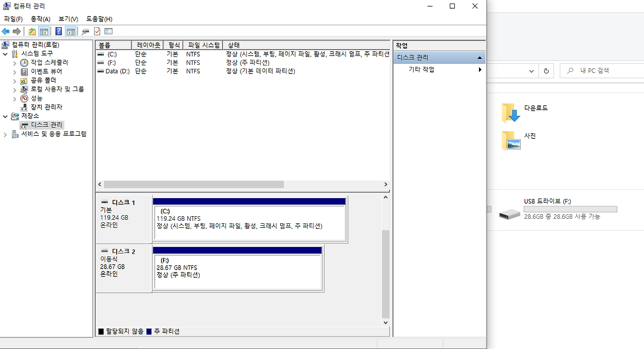Open the 동작(A) menu
The height and width of the screenshot is (349, 644).
tap(41, 19)
